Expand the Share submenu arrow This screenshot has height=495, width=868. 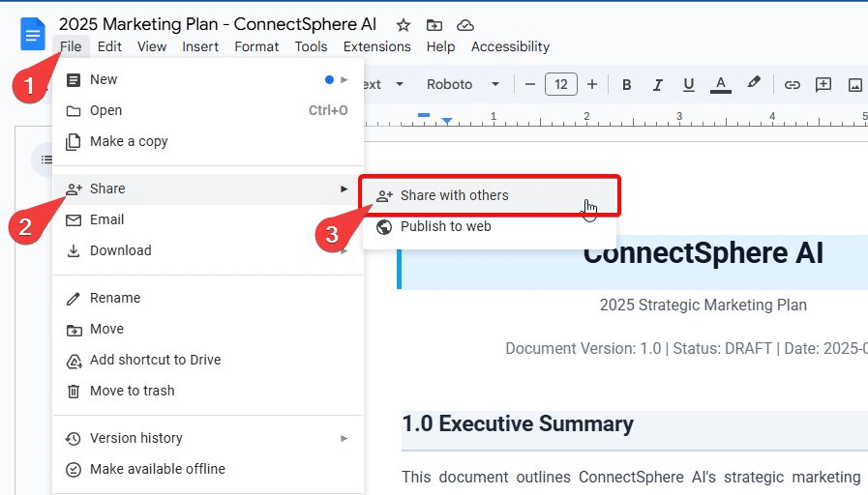pyautogui.click(x=344, y=189)
